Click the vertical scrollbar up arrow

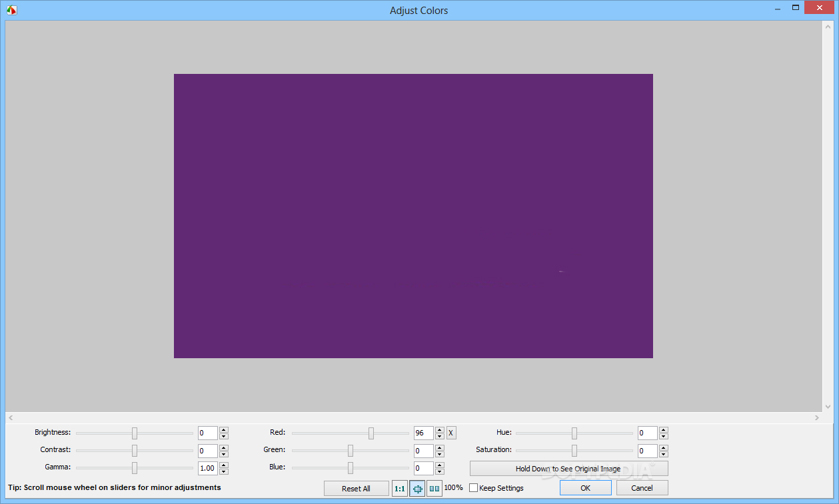[827, 26]
